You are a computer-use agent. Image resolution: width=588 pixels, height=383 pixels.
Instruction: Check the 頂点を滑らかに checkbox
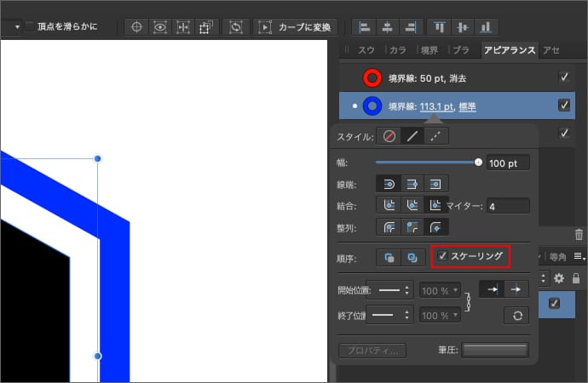(30, 27)
